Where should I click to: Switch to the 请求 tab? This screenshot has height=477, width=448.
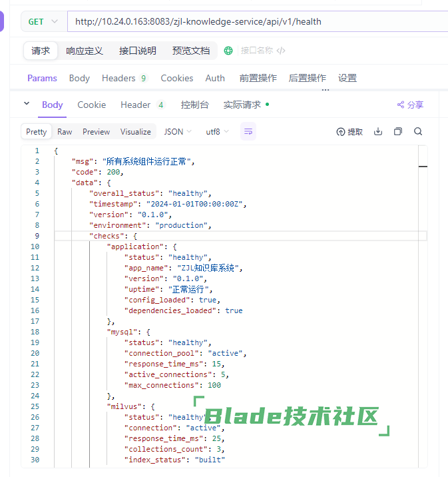[x=41, y=51]
